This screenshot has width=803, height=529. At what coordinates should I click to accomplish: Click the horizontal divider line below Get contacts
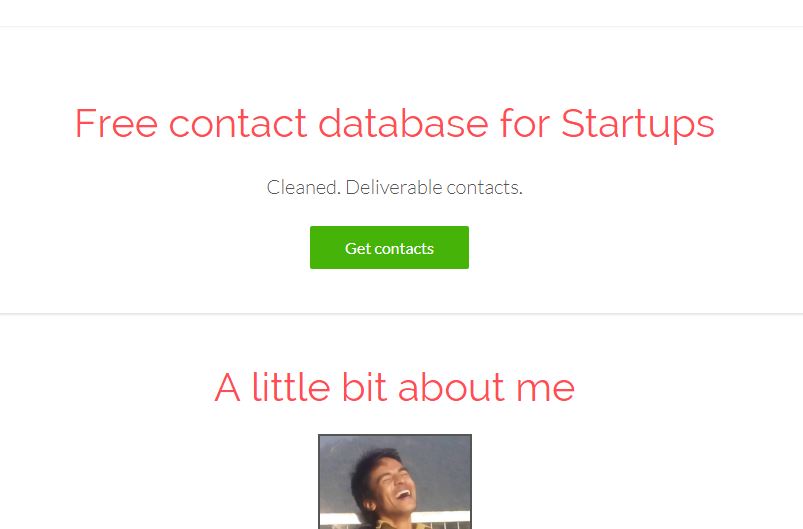(x=401, y=313)
